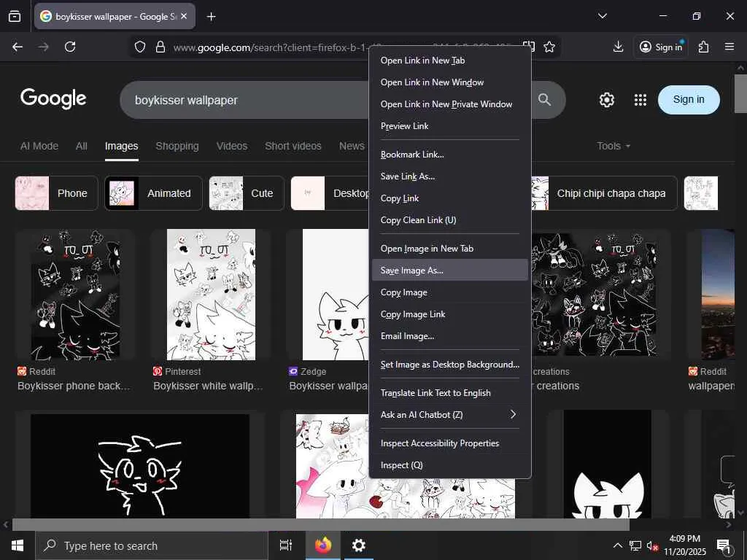Choose Set Image as Desktop Background
The width and height of the screenshot is (747, 560).
point(449,365)
